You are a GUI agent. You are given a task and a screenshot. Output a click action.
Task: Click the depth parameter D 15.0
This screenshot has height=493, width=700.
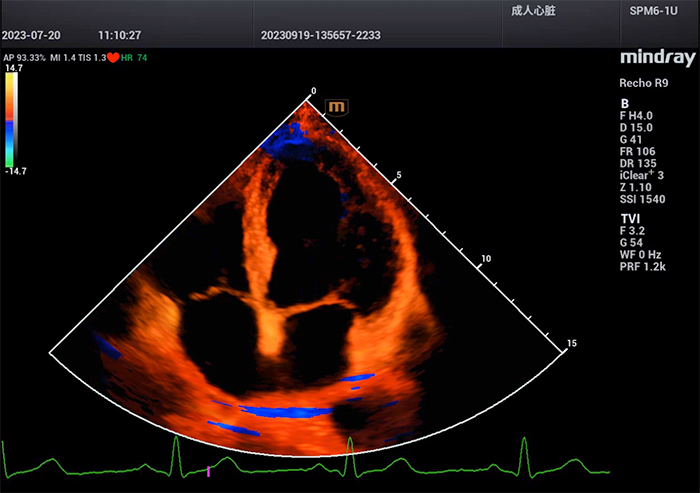tap(640, 127)
